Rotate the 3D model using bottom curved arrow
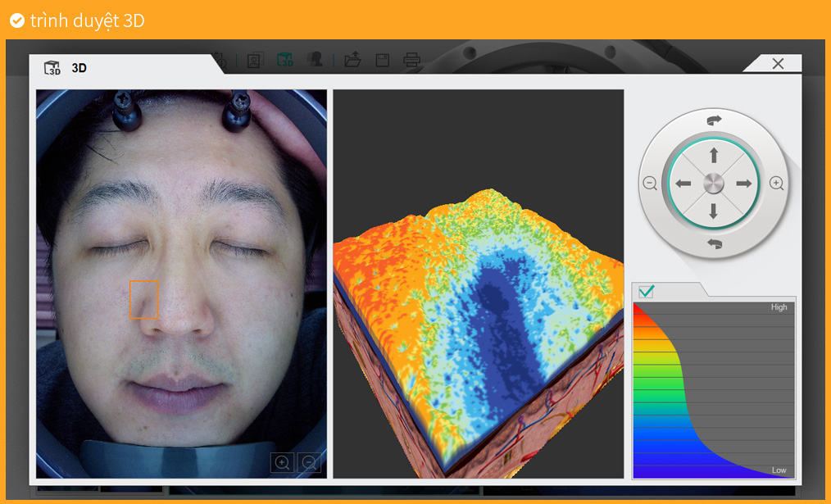Image resolution: width=831 pixels, height=504 pixels. coord(714,244)
